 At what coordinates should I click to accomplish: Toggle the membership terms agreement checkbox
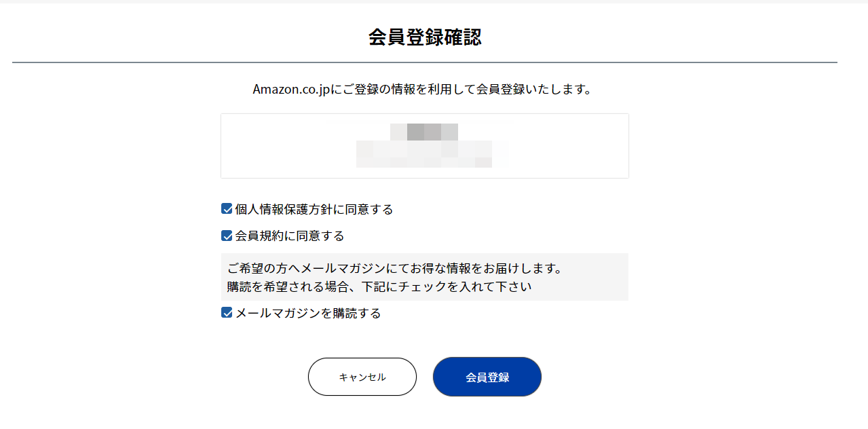(227, 236)
